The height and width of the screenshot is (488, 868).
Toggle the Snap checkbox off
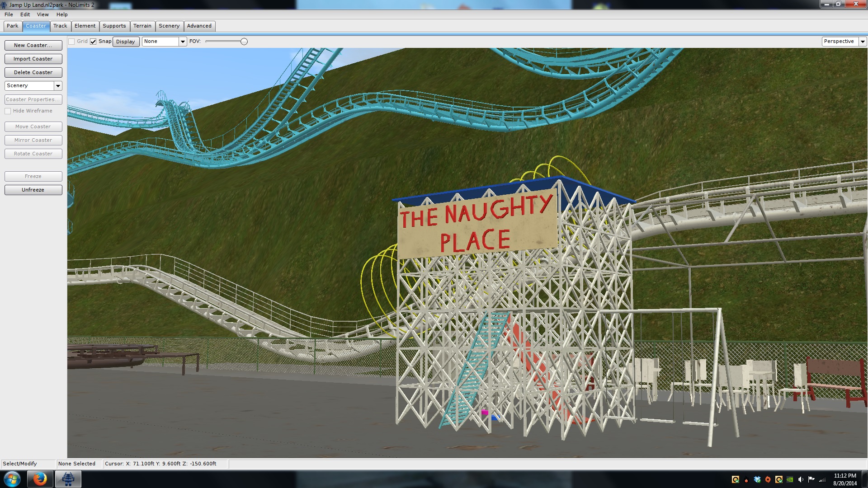[x=93, y=42]
